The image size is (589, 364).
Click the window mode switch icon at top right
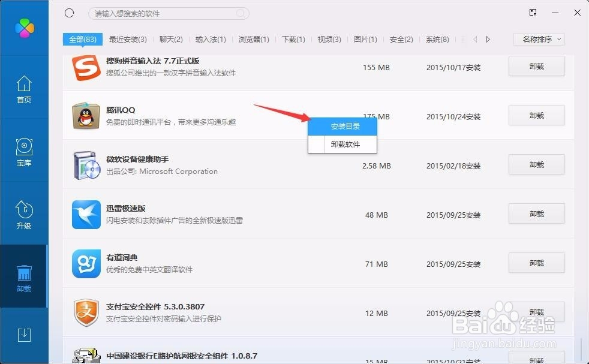pyautogui.click(x=533, y=13)
